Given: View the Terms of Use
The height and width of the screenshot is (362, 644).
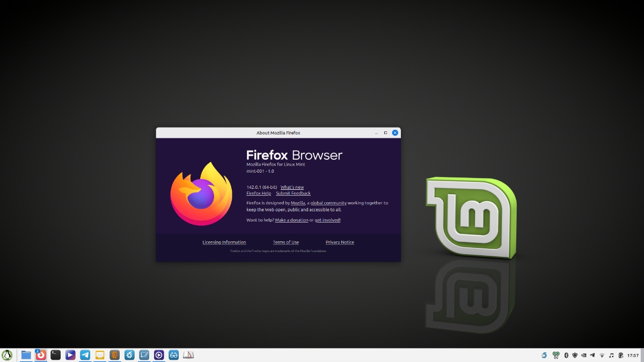Looking at the screenshot, I should (286, 242).
